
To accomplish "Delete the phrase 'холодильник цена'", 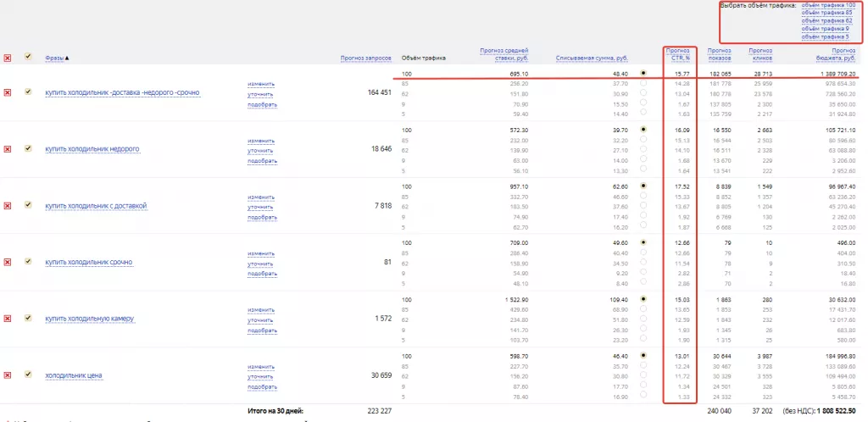I will 7,375.
